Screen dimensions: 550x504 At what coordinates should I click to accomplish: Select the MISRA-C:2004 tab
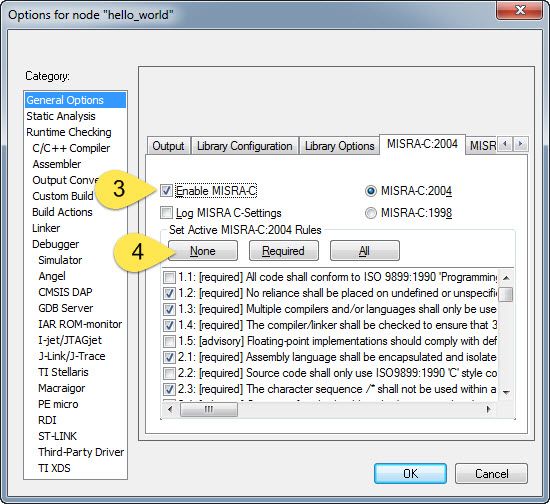(422, 144)
